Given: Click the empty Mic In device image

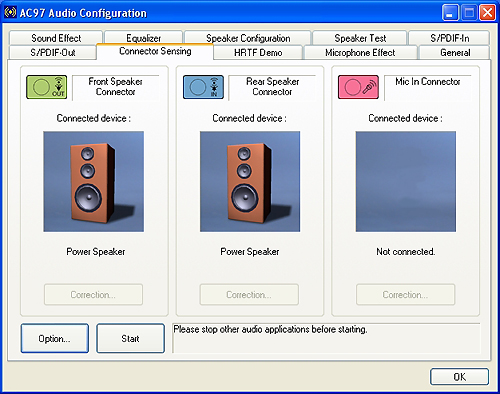Looking at the screenshot, I should pyautogui.click(x=406, y=181).
